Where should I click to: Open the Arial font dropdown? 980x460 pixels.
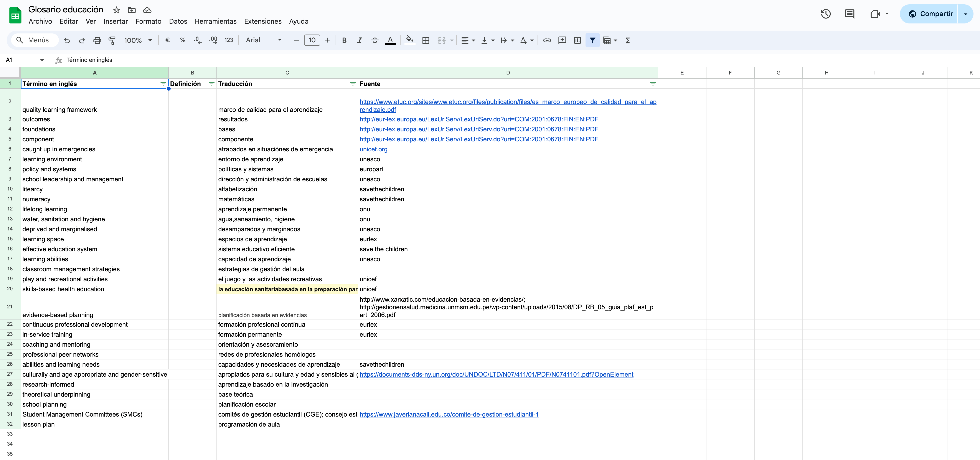(264, 40)
